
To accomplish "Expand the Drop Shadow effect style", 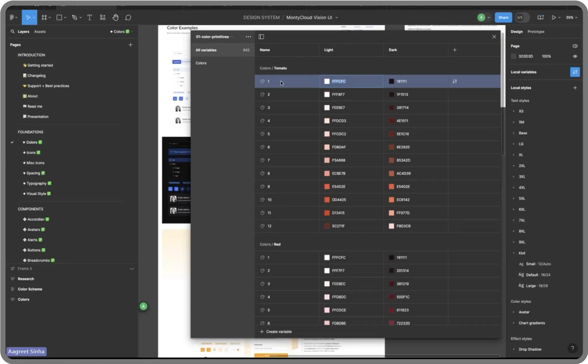I will coord(514,349).
